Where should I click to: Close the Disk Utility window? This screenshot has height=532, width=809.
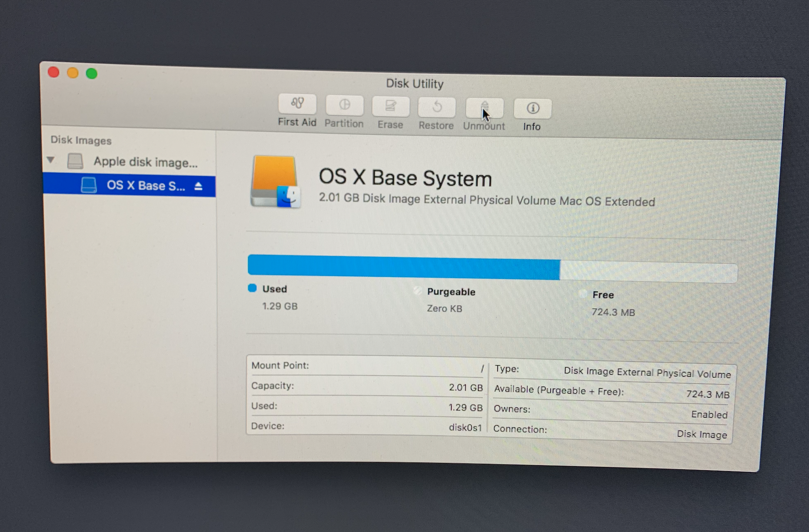[x=54, y=72]
